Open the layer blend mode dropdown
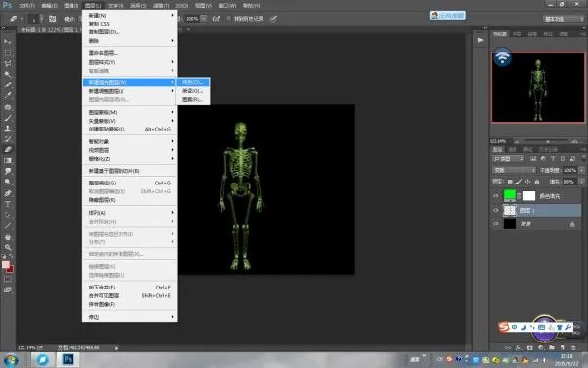588x368 pixels. point(514,170)
